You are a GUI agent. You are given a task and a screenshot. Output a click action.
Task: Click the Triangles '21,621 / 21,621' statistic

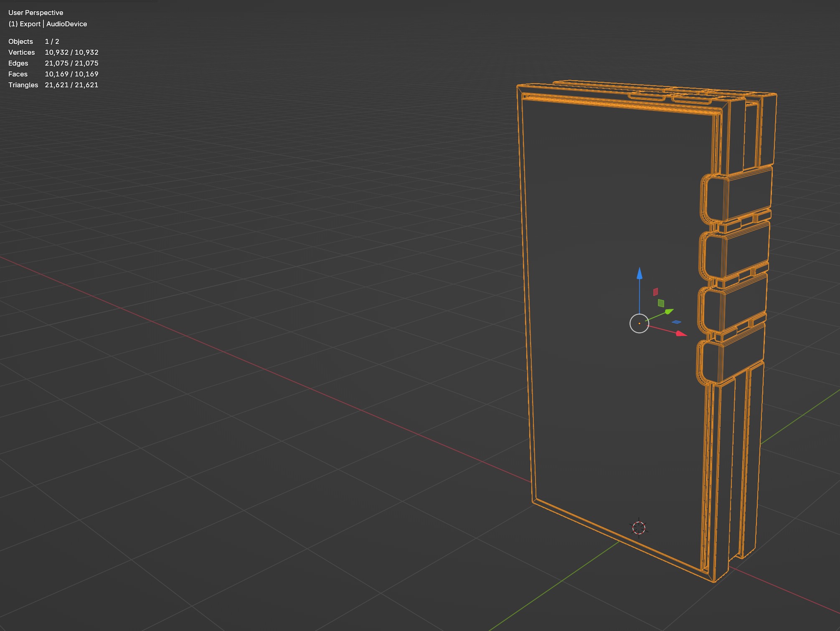click(x=71, y=85)
